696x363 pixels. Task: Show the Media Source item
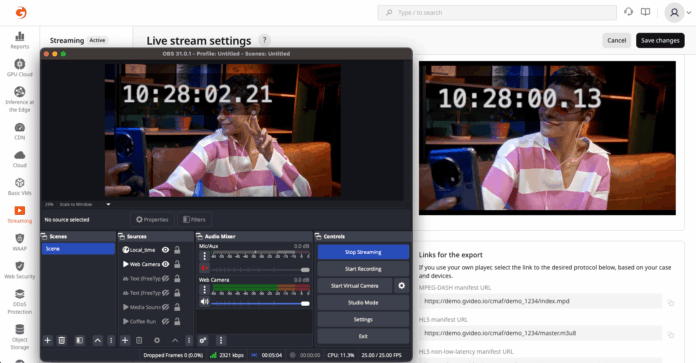click(x=165, y=307)
